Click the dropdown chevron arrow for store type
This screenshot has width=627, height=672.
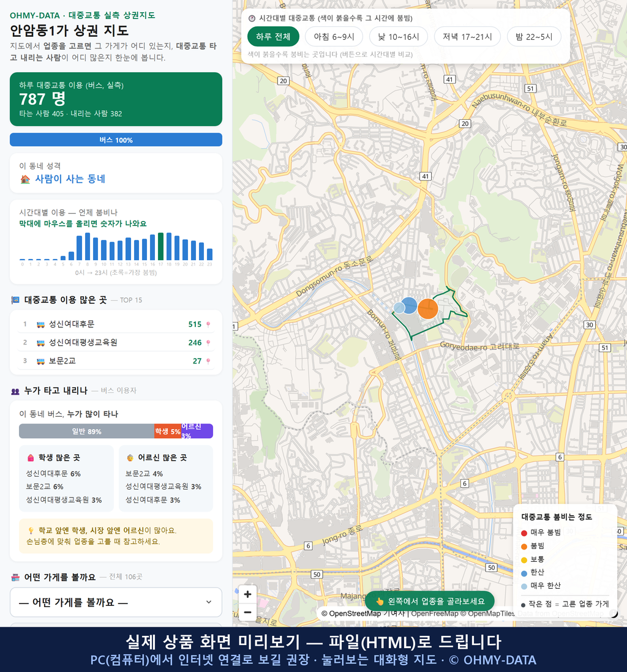pos(208,602)
